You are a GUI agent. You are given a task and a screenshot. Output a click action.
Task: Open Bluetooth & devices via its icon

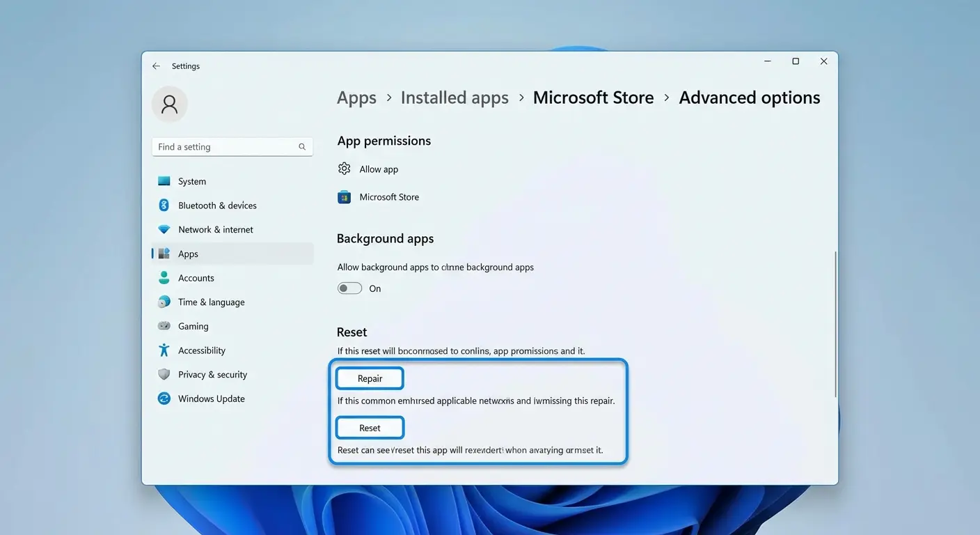164,206
